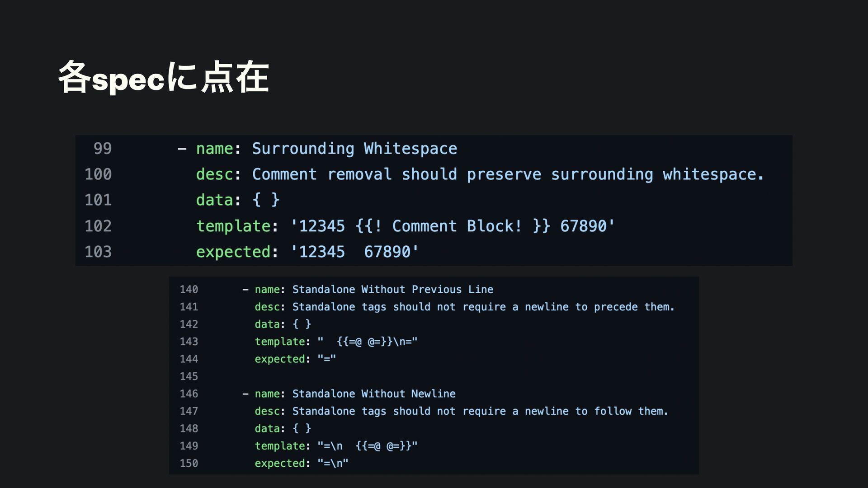This screenshot has height=488, width=868.
Task: Click the expected value '12345  67890'
Action: click(354, 252)
